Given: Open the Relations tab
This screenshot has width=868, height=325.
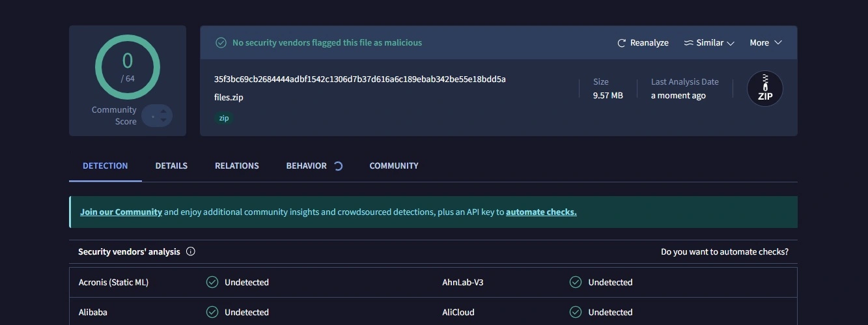Looking at the screenshot, I should (237, 166).
